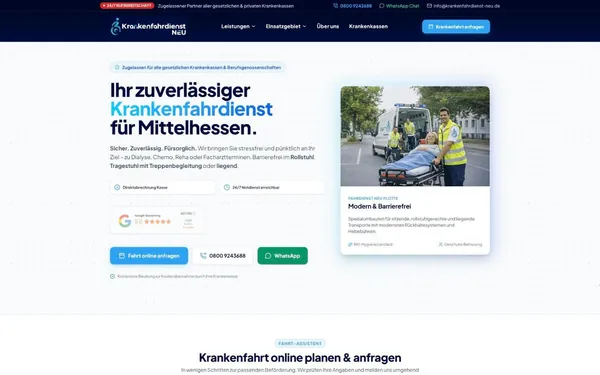
Task: Click the Fahrt online anfragen button
Action: pos(149,256)
